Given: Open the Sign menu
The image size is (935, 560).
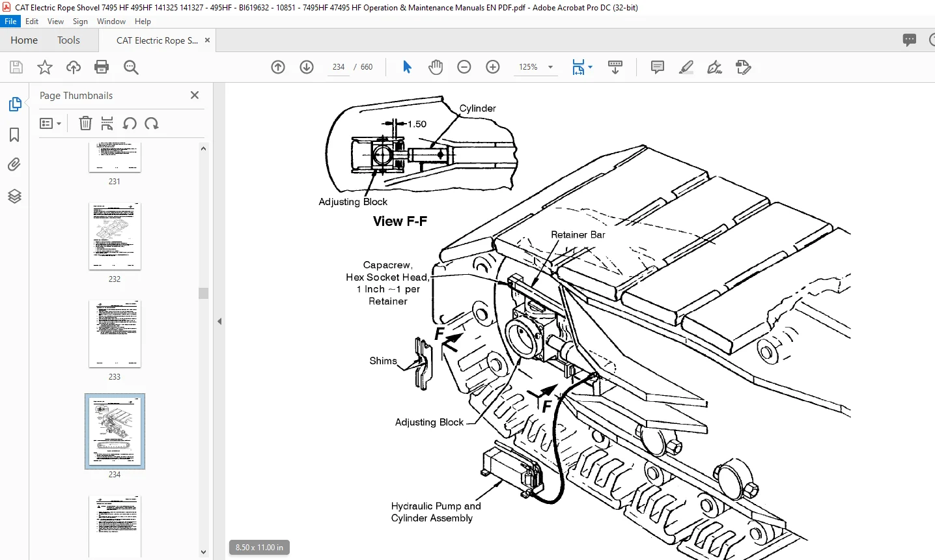Looking at the screenshot, I should tap(80, 21).
